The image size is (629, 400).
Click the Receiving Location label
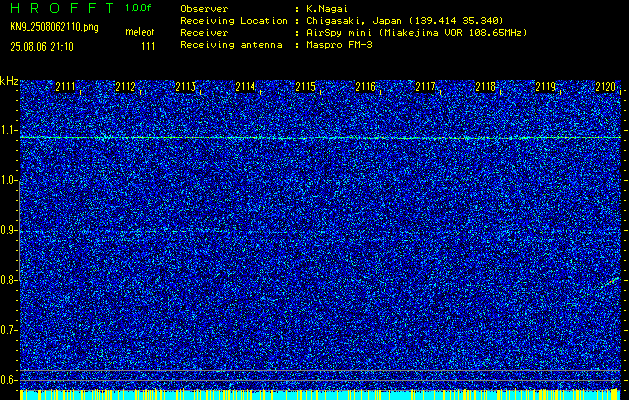click(234, 21)
